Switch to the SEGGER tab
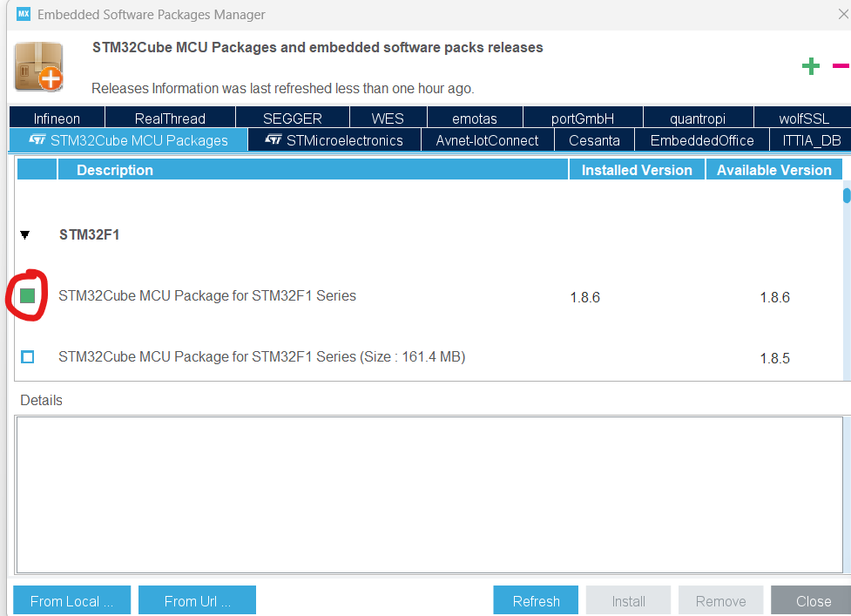Screen dimensions: 851x616 292,118
